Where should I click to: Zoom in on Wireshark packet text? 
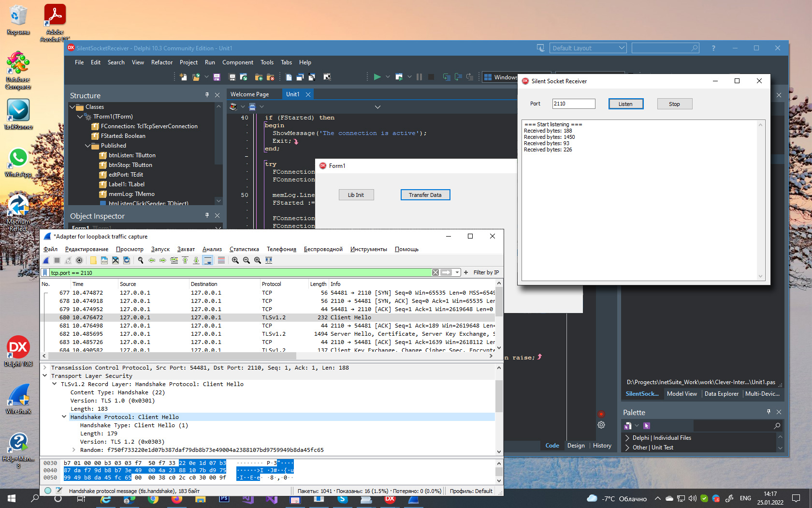[x=235, y=260]
